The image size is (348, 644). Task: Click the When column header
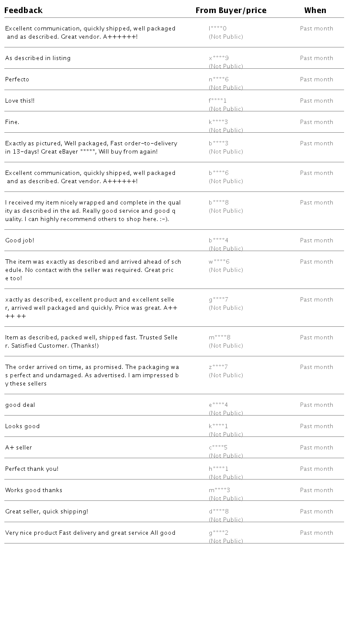point(315,10)
